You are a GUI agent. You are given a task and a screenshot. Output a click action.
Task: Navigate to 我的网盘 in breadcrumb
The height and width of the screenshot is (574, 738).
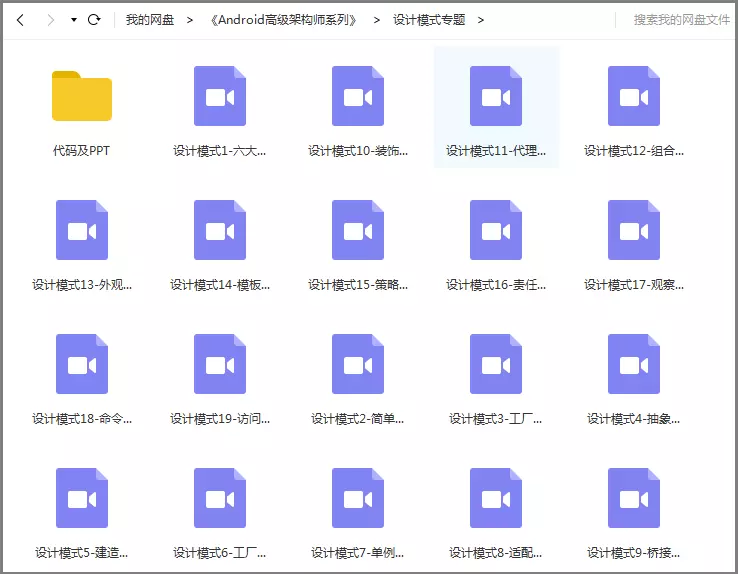click(150, 20)
